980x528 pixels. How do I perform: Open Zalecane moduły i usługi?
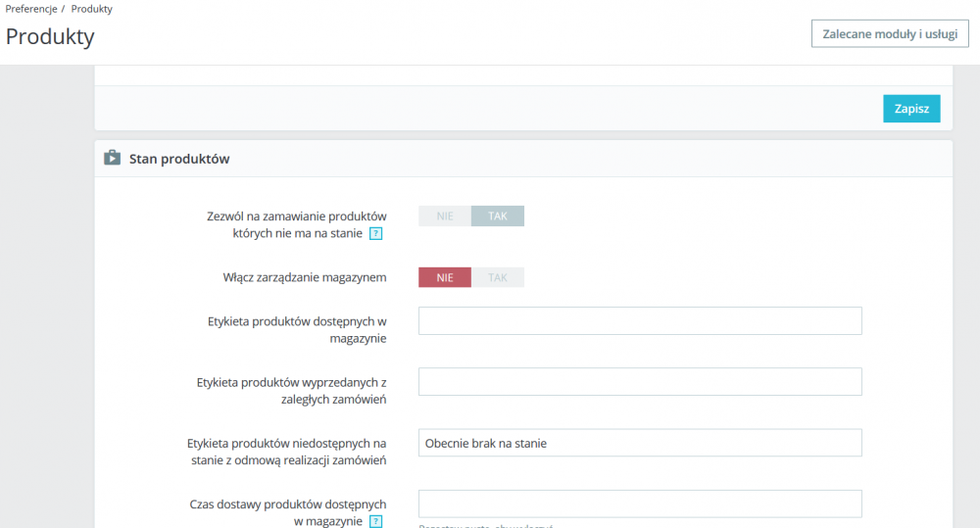pos(890,34)
